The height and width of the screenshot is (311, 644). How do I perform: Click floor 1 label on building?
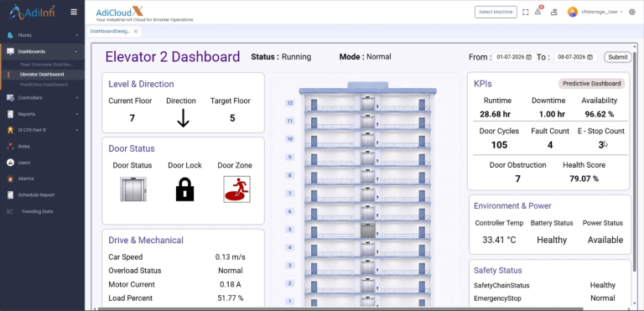click(x=290, y=302)
